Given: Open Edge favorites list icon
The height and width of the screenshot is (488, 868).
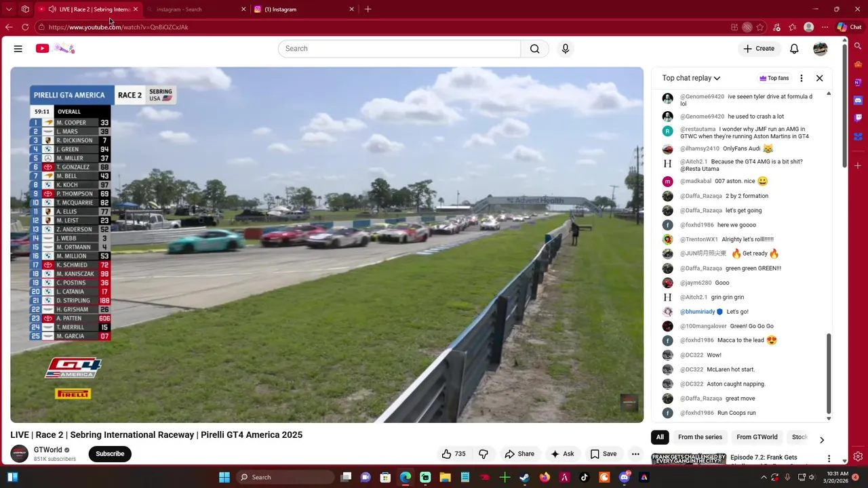Looking at the screenshot, I should 792,27.
